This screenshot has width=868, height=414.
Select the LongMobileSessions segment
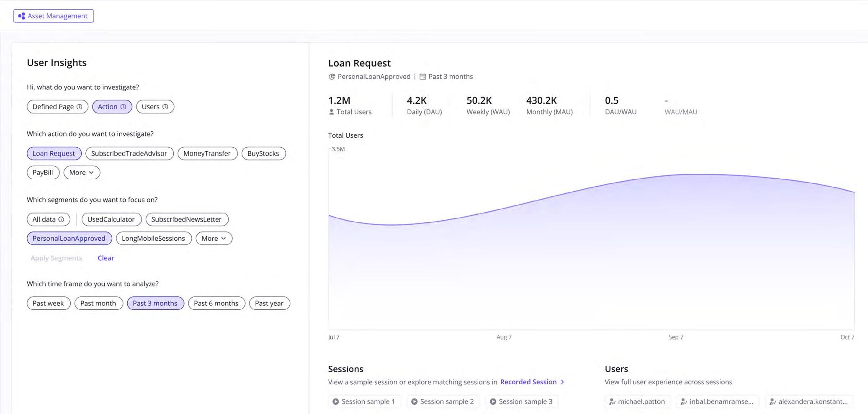(x=153, y=238)
